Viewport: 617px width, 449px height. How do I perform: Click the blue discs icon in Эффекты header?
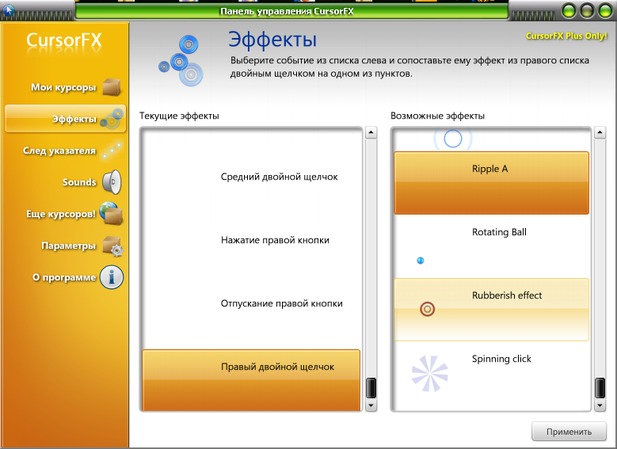[x=181, y=61]
